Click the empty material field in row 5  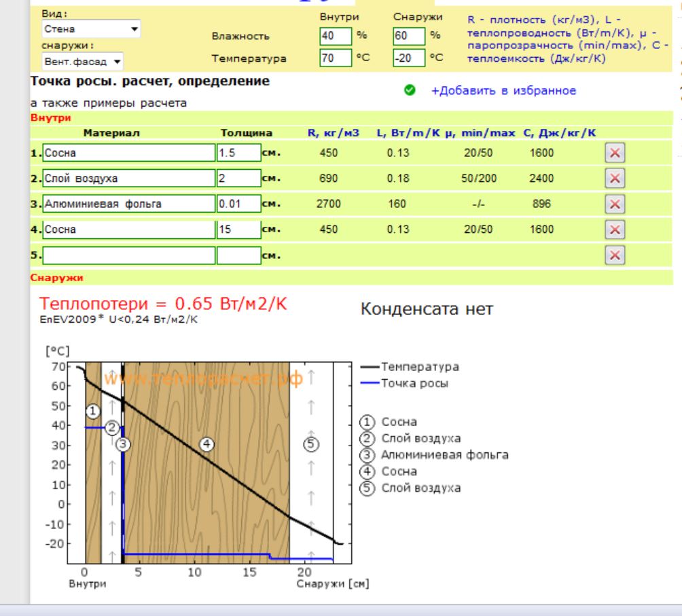pyautogui.click(x=128, y=255)
